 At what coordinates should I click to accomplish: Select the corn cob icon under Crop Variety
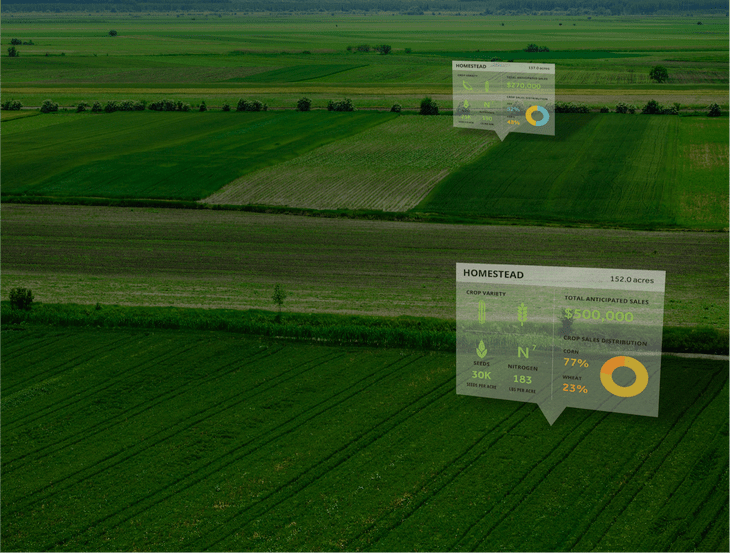click(482, 312)
